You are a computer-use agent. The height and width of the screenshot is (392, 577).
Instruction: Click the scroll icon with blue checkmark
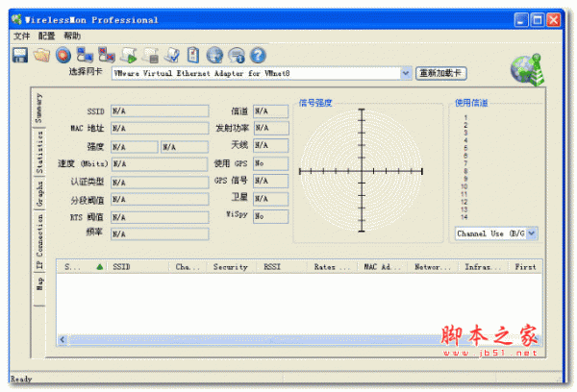[172, 55]
